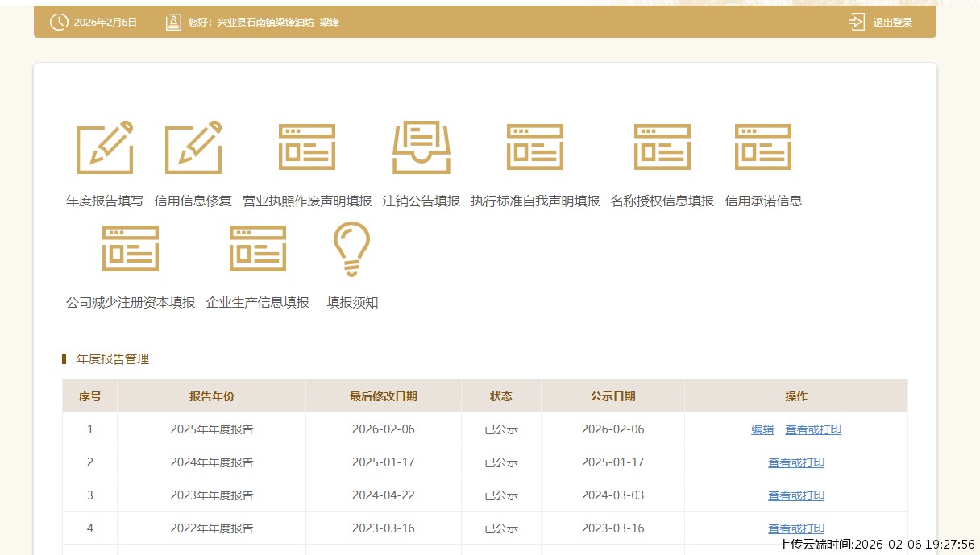
Task: Open the 执行标准自我声明填报 icon
Action: pos(535,147)
